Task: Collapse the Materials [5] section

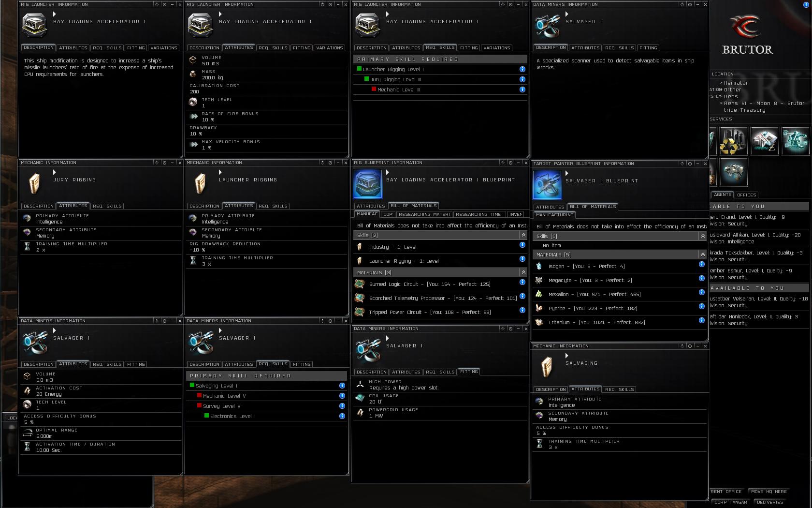Action: pos(702,254)
